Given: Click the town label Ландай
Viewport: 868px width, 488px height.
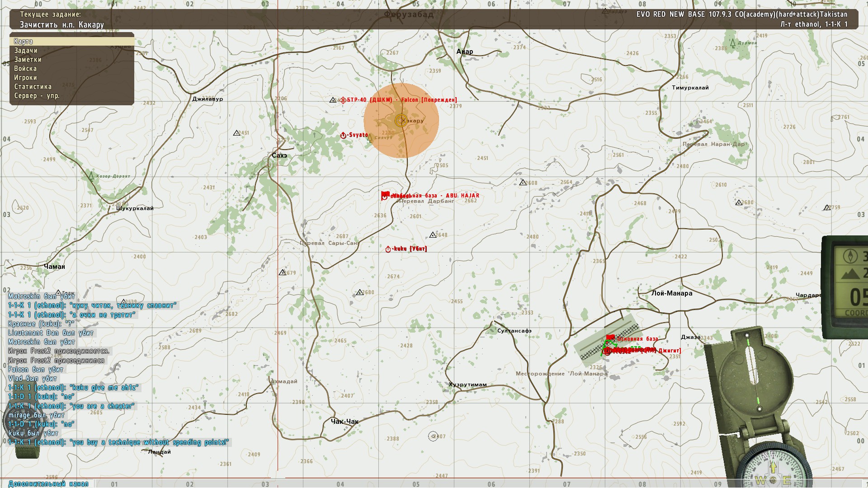Looking at the screenshot, I should coord(160,452).
